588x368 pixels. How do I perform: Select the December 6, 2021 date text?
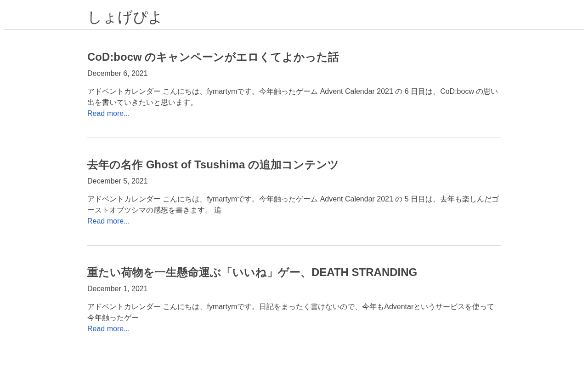(x=118, y=74)
